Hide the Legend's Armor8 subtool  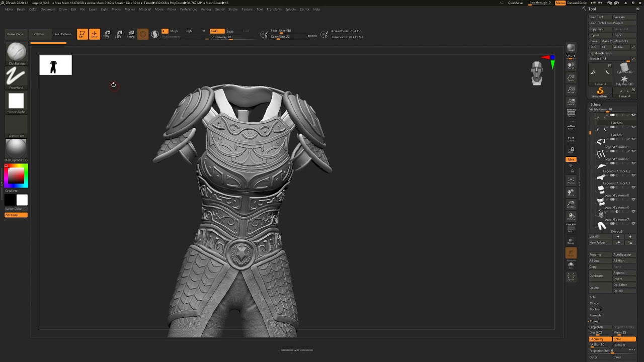pyautogui.click(x=633, y=188)
